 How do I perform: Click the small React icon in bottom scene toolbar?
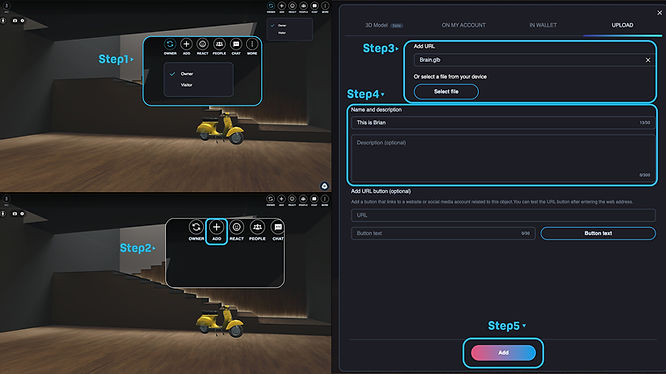point(292,200)
